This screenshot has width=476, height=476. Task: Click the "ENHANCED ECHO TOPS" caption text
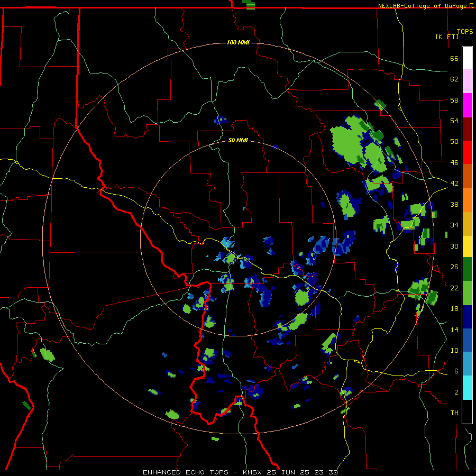185,472
